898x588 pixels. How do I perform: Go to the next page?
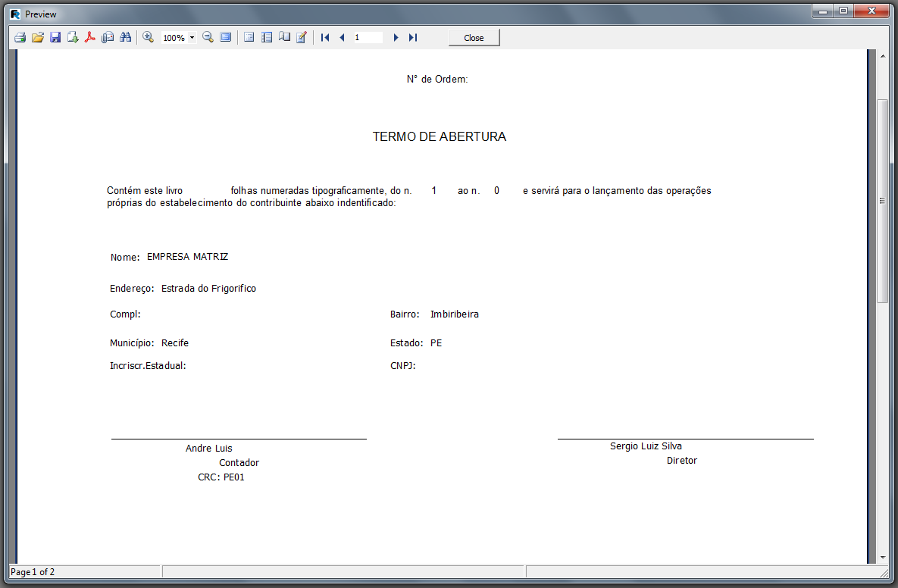[x=396, y=38]
